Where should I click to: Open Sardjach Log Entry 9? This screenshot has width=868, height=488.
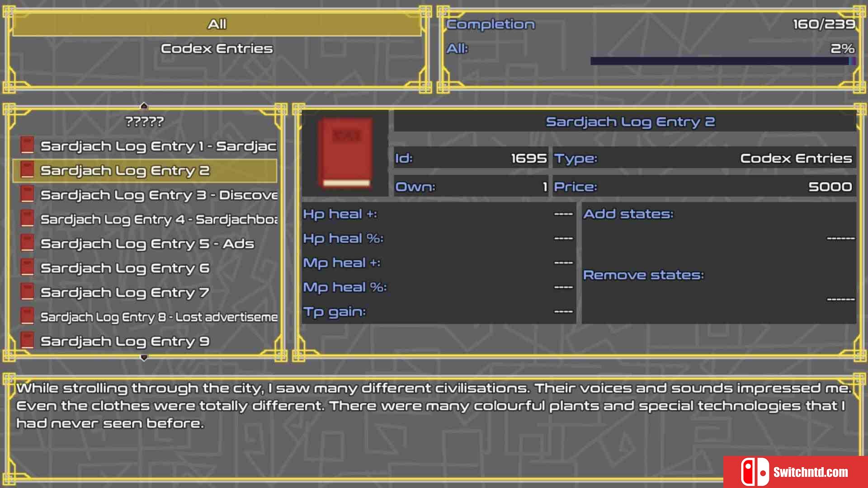pyautogui.click(x=145, y=341)
